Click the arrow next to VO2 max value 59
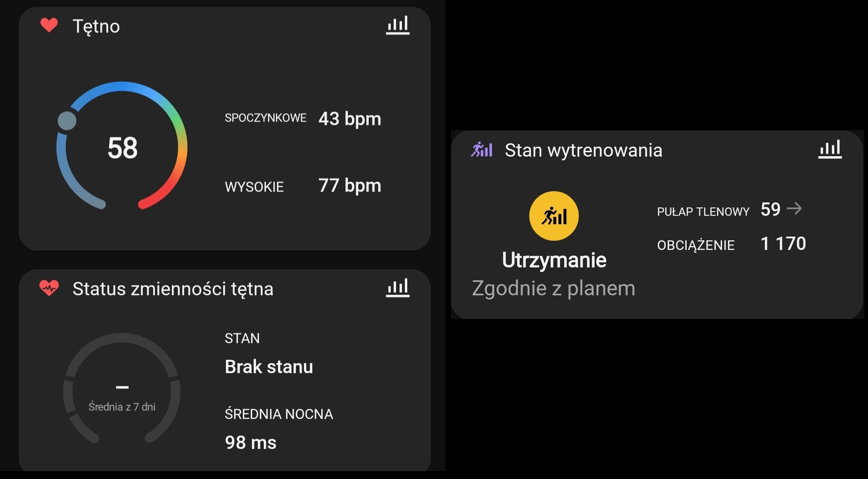The height and width of the screenshot is (479, 868). [x=794, y=208]
